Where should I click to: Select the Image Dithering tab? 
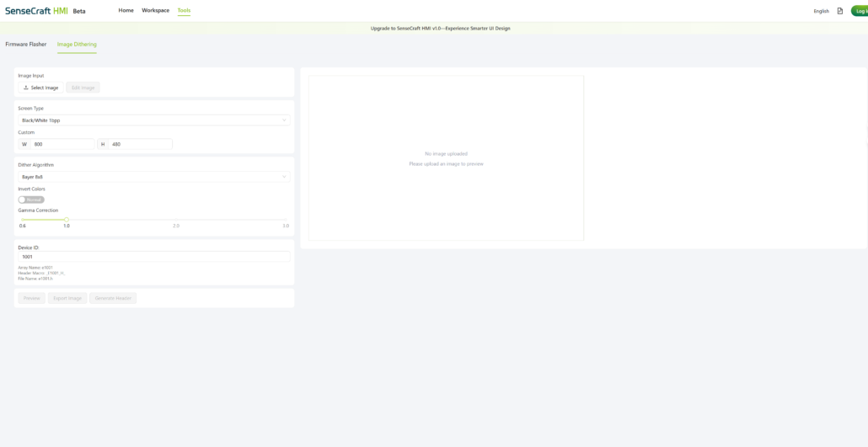77,44
